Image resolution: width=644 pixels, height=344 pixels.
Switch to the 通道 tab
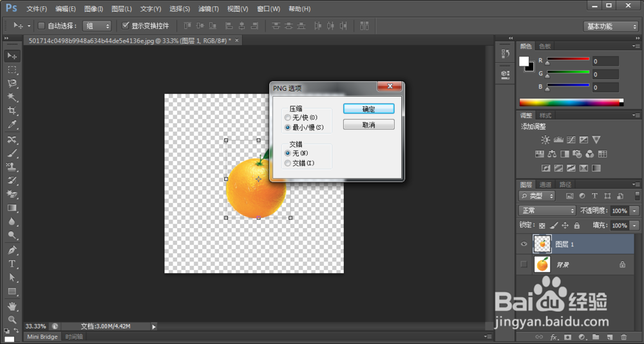[x=545, y=184]
